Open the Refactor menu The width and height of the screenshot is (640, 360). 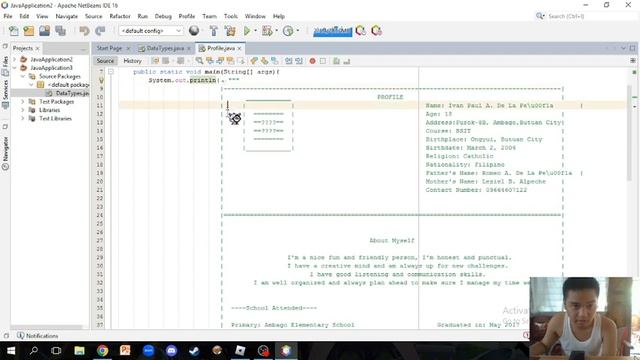tap(120, 16)
